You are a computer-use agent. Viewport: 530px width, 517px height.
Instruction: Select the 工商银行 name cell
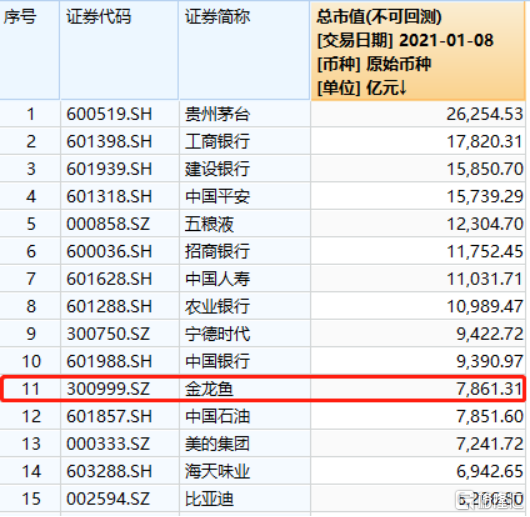[x=245, y=141]
